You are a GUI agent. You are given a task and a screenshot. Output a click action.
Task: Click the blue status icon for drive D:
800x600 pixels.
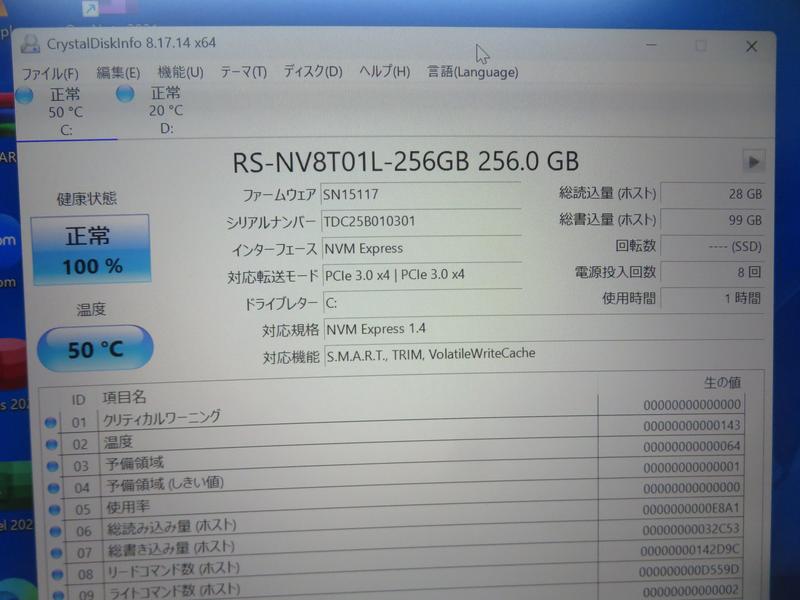(x=125, y=94)
